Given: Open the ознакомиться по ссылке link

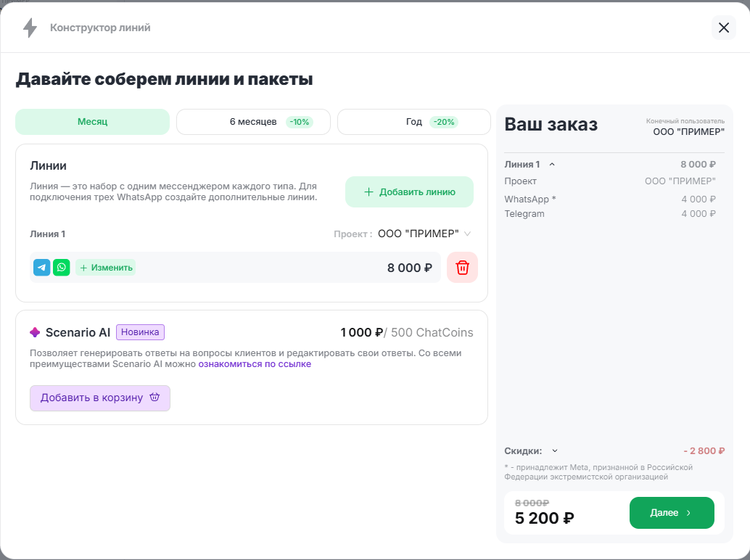Looking at the screenshot, I should (x=255, y=364).
